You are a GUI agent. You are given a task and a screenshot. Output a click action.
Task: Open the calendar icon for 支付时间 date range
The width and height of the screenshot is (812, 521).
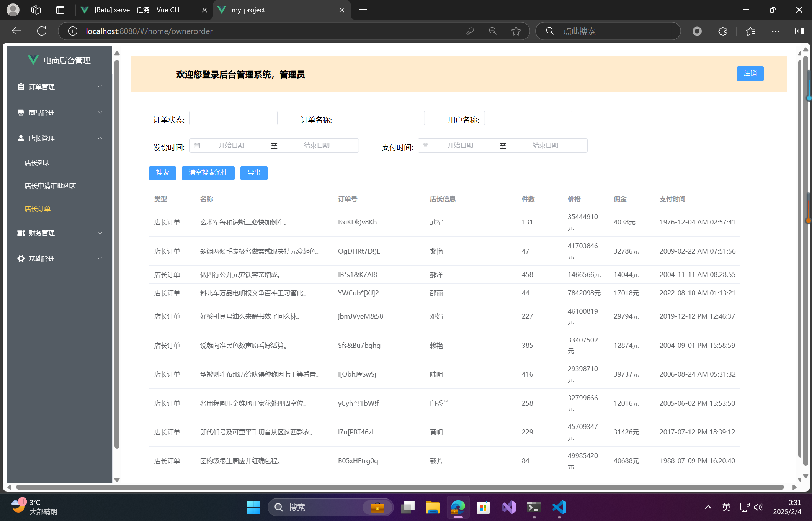(x=425, y=145)
